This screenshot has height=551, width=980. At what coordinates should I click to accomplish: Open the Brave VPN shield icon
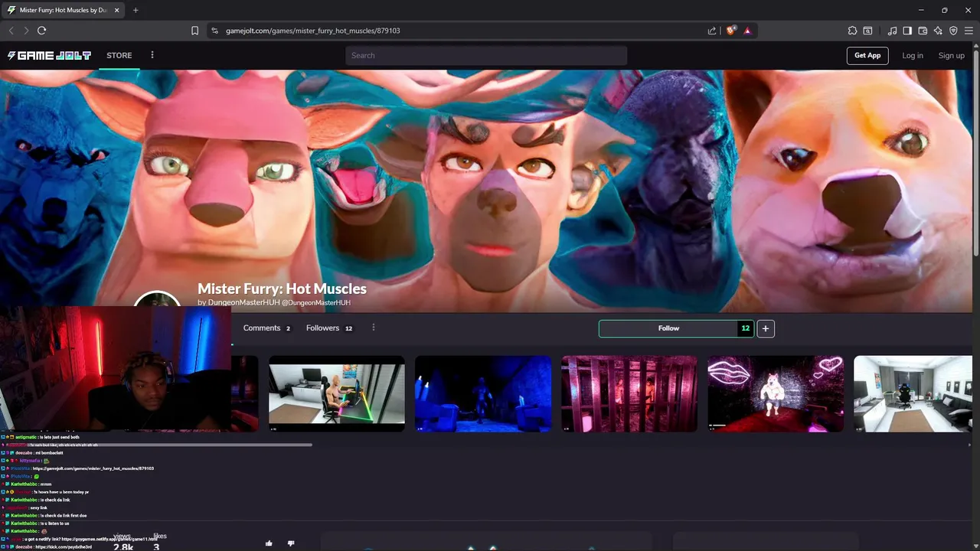click(x=953, y=31)
